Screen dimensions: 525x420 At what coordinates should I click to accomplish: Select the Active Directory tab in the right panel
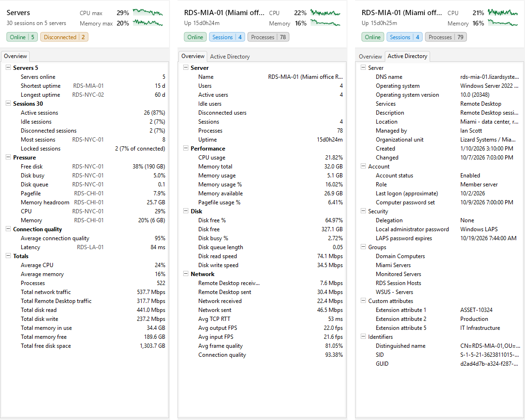pos(407,56)
